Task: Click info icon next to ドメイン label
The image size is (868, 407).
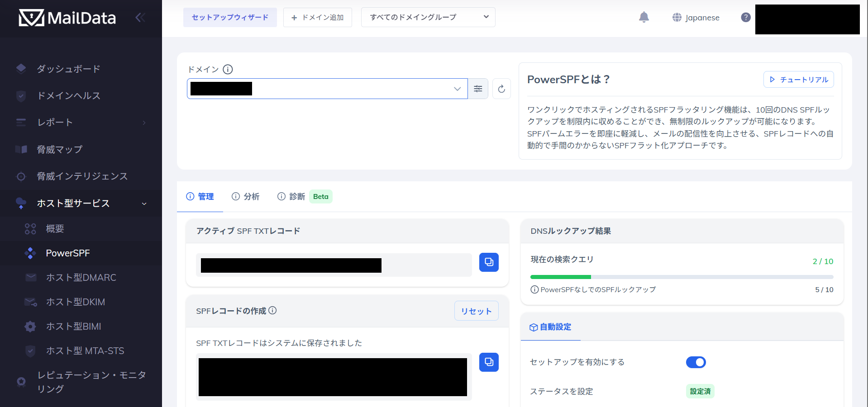Action: coord(228,69)
